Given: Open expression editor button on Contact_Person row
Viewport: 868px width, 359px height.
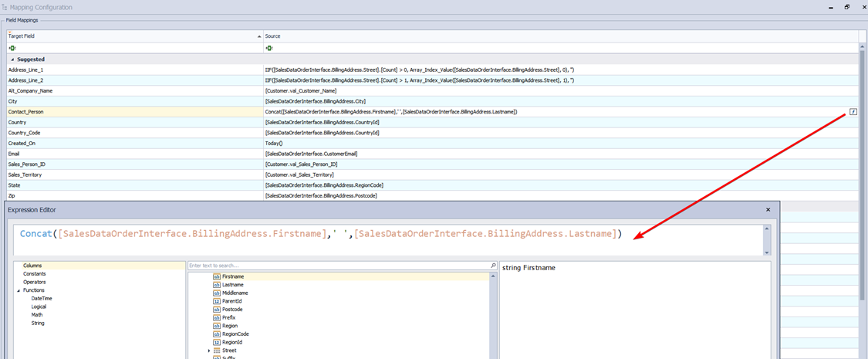Looking at the screenshot, I should pyautogui.click(x=853, y=111).
